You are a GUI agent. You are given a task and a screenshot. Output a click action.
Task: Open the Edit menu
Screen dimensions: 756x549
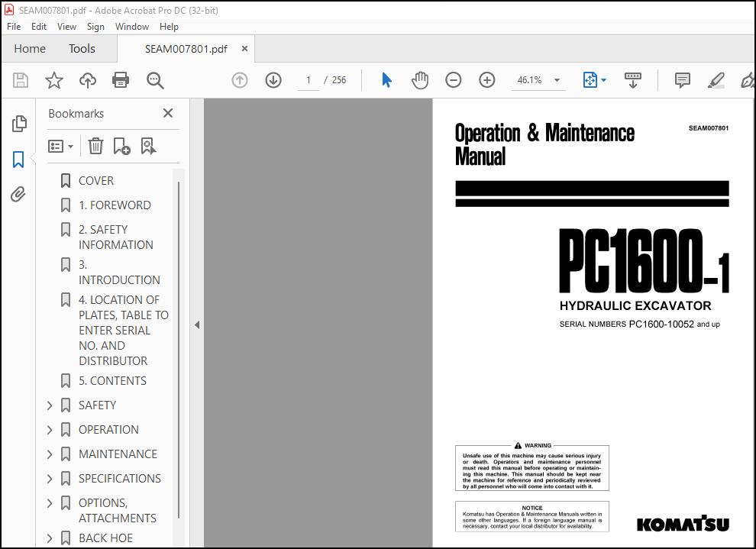(x=39, y=27)
